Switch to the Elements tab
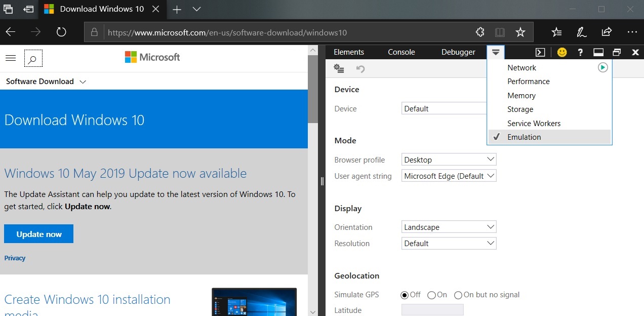 (x=349, y=52)
